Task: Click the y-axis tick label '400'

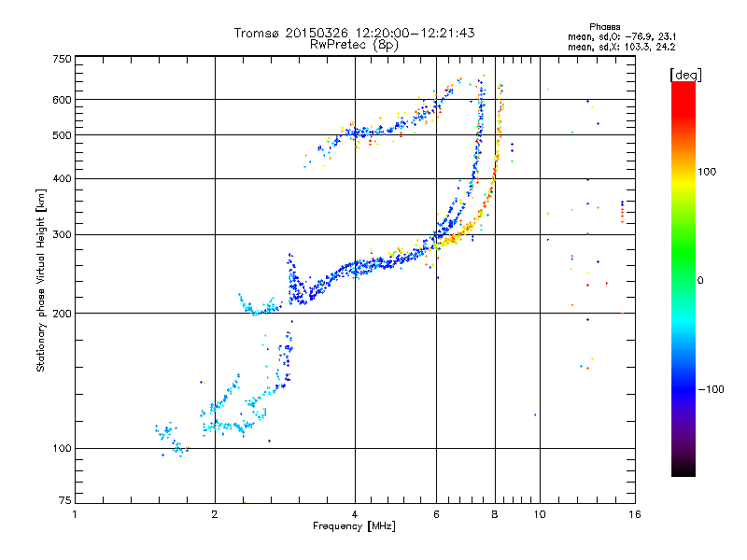Action: [63, 178]
